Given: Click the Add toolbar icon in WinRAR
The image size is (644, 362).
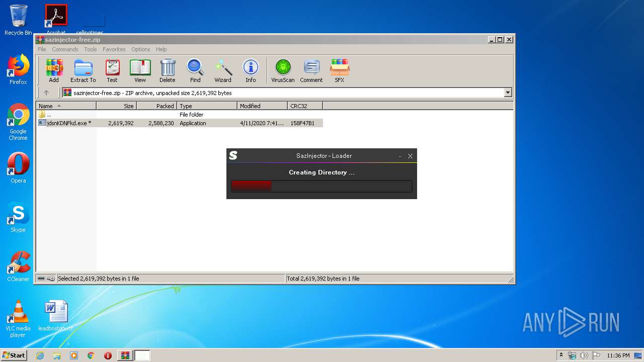Looking at the screenshot, I should [x=54, y=70].
